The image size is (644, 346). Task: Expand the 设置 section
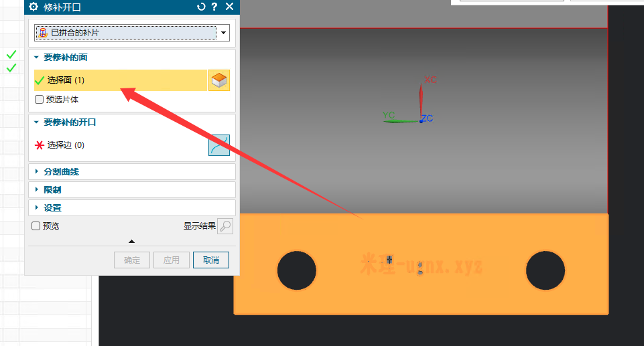pos(37,208)
